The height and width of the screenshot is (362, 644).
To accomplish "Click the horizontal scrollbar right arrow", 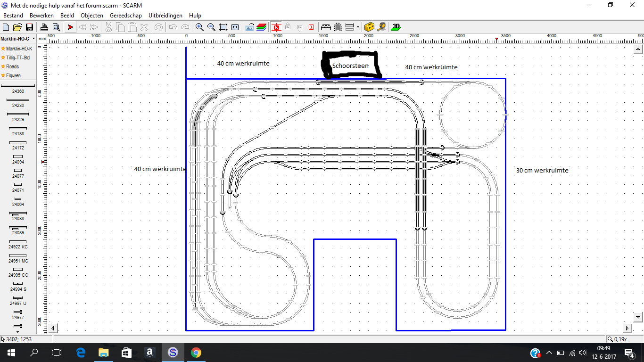I will click(x=627, y=328).
